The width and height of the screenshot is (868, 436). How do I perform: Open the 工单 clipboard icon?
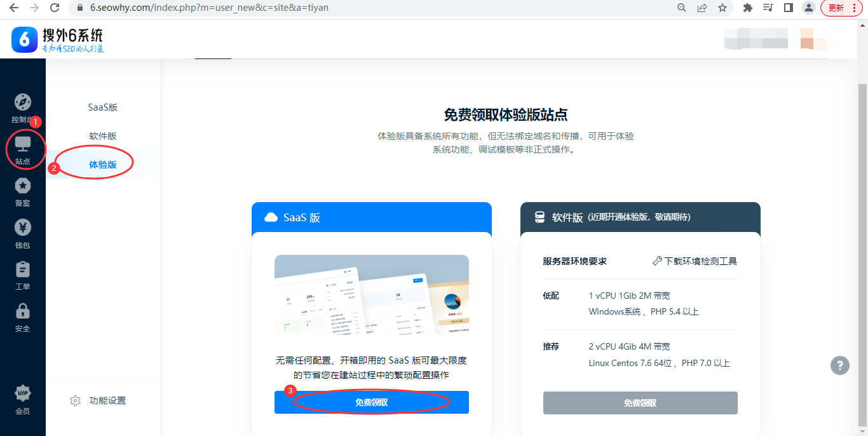coord(23,269)
